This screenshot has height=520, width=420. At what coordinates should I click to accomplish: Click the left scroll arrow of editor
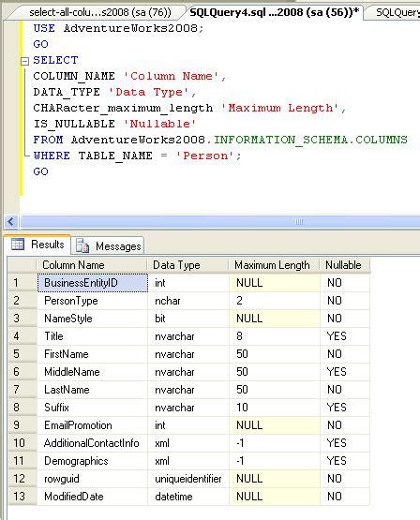click(x=11, y=221)
